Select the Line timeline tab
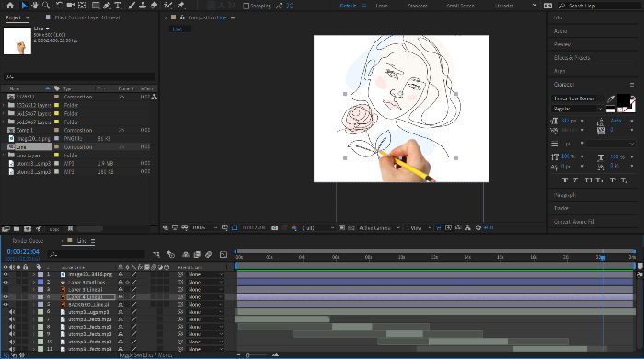644x359 pixels. (x=82, y=241)
